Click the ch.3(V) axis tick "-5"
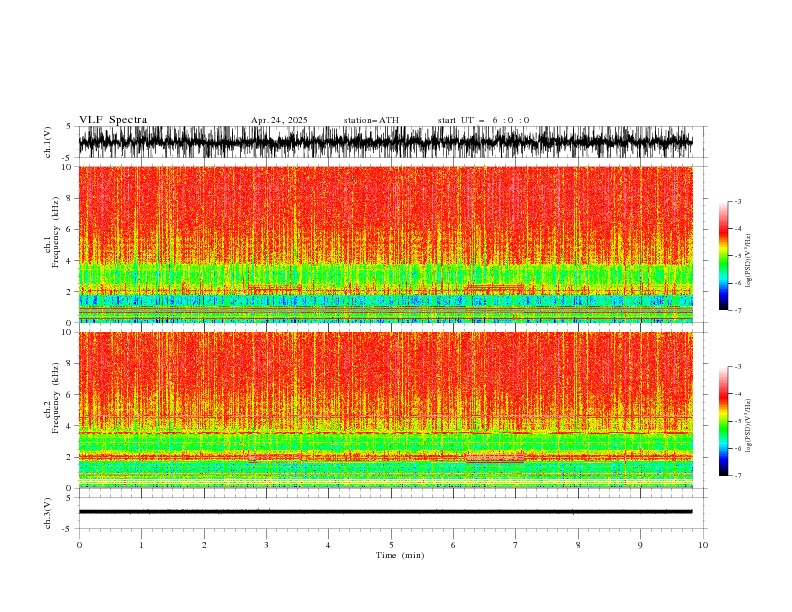792x612 pixels. pos(68,529)
